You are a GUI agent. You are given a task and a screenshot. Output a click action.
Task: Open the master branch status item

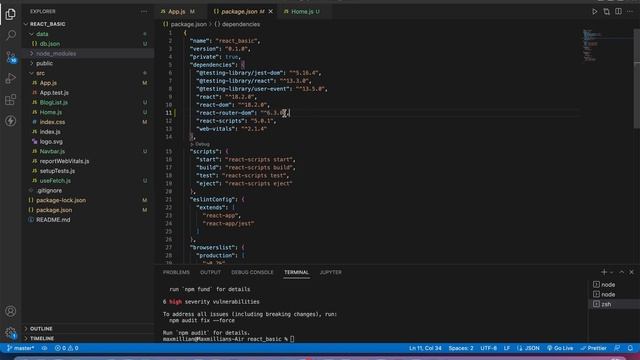tap(20, 348)
